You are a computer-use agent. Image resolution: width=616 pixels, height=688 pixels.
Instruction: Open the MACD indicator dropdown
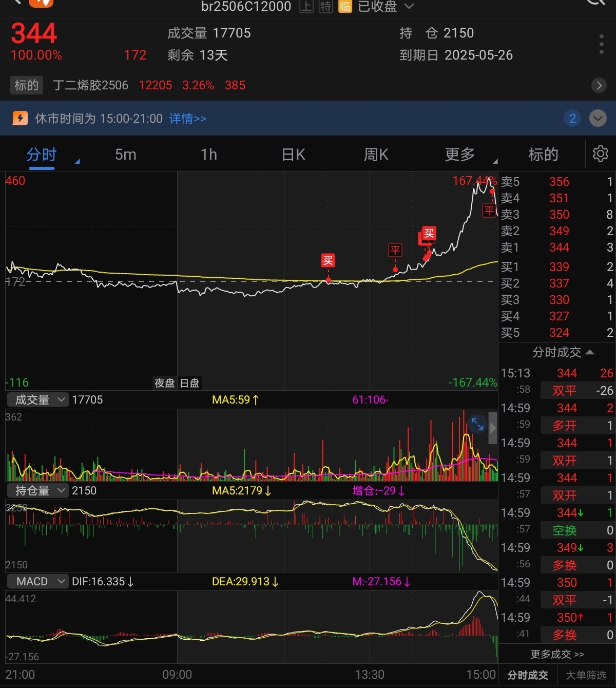click(37, 581)
